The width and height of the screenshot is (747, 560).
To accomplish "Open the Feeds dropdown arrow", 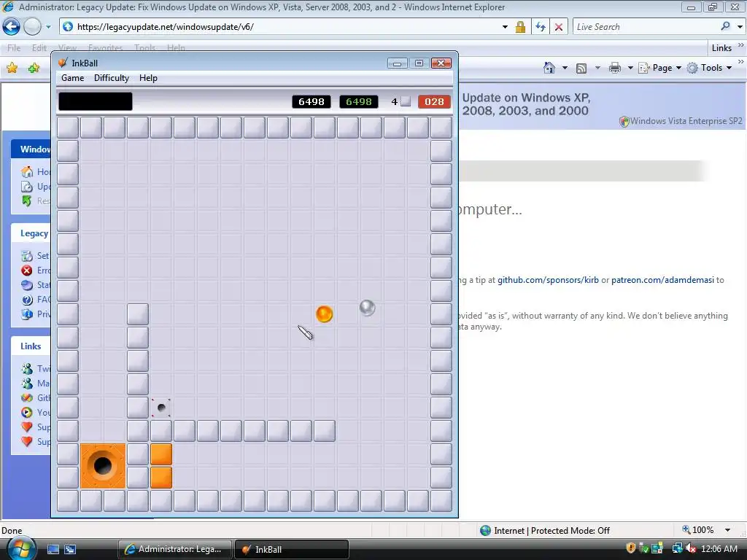I will pyautogui.click(x=597, y=68).
